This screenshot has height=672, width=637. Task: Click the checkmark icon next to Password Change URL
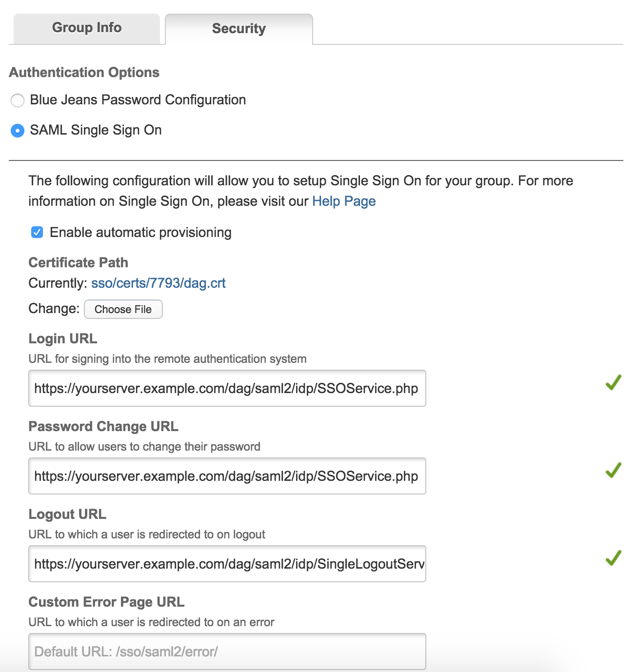coord(615,472)
